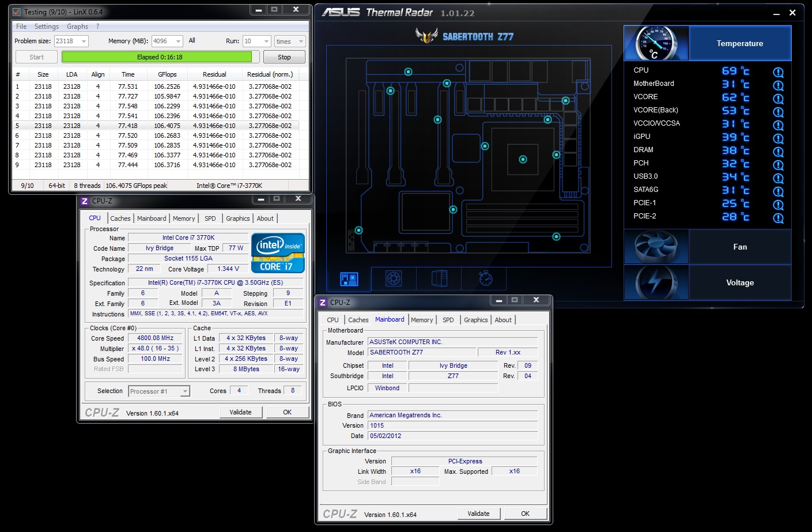
Task: Expand the Fan panel
Action: pos(739,247)
